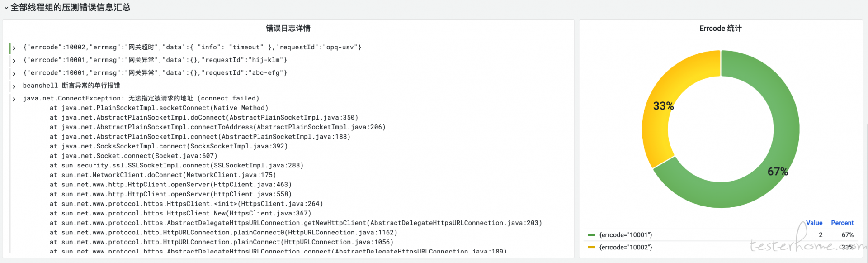Expand the errcode 10002 网关超时 log entry
Viewport: 868px width, 263px height.
coord(14,48)
